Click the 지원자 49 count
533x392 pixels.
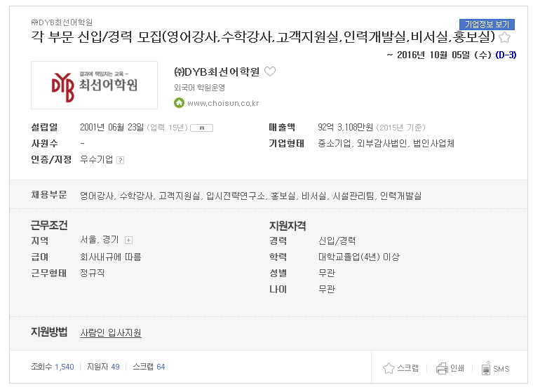[x=103, y=367]
